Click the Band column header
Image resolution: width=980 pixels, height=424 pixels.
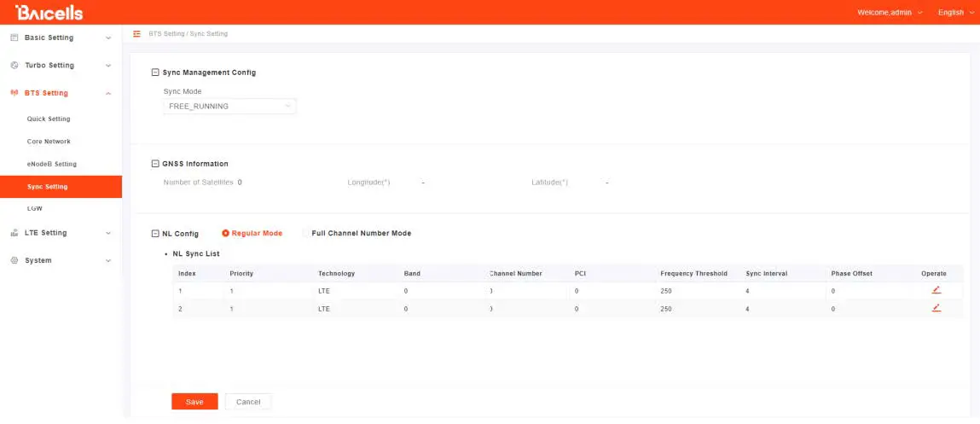click(412, 273)
